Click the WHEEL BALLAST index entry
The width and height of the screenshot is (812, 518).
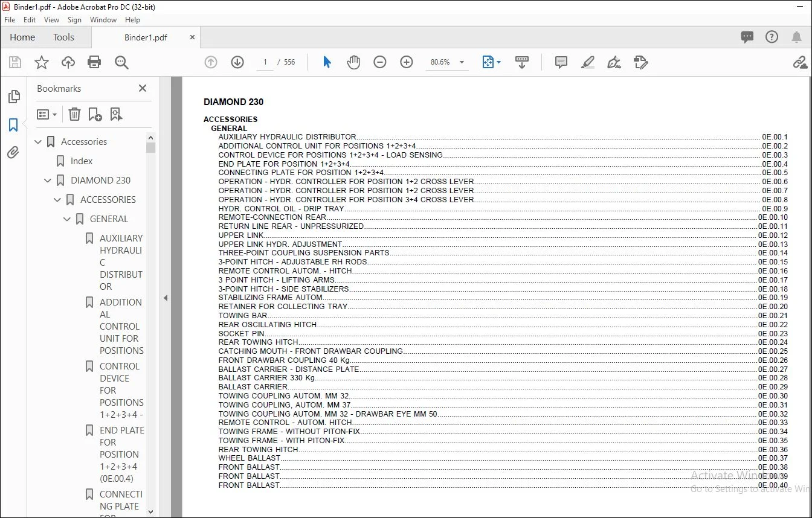[250, 458]
